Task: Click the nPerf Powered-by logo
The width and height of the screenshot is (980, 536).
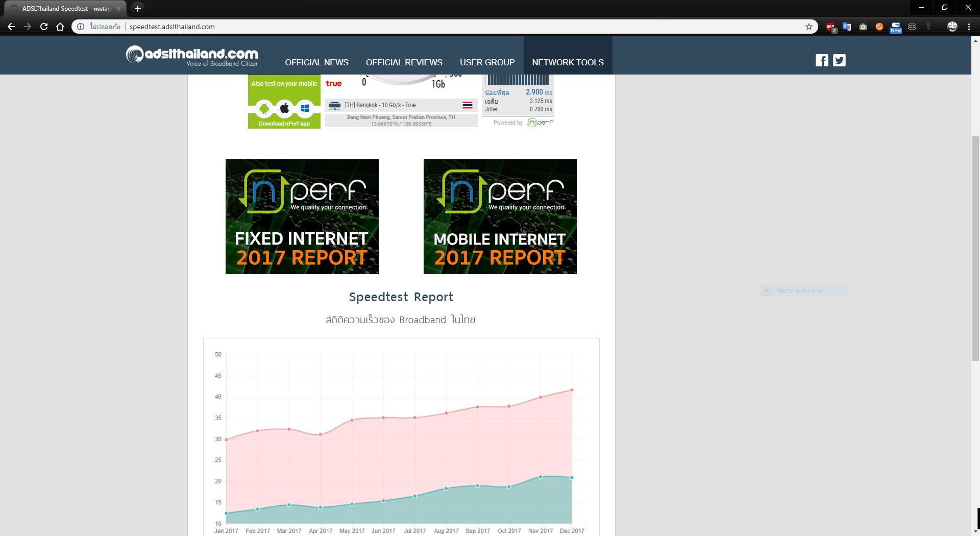Action: (540, 123)
